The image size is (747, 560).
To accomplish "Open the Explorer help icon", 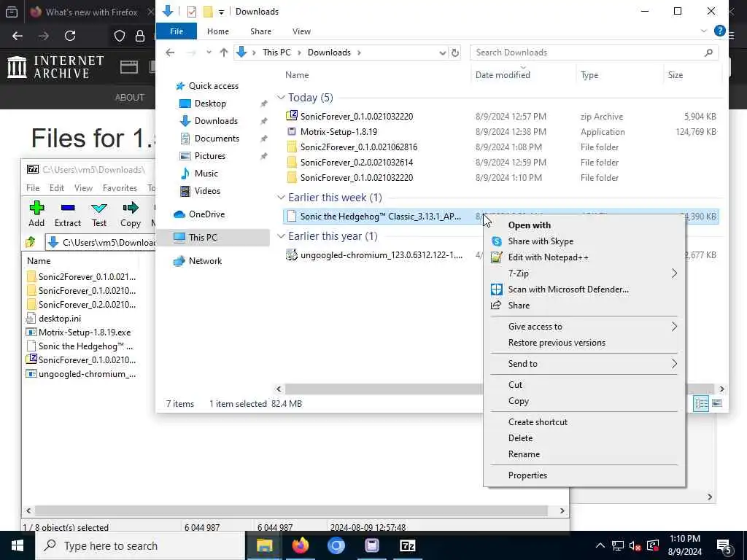I will coord(719,31).
